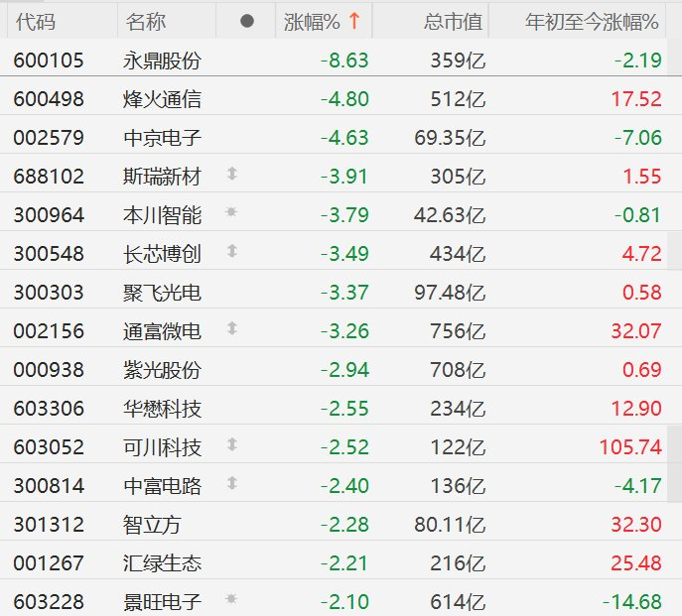Click the -14.68 year-to-date value
The image size is (682, 616).
(x=632, y=602)
